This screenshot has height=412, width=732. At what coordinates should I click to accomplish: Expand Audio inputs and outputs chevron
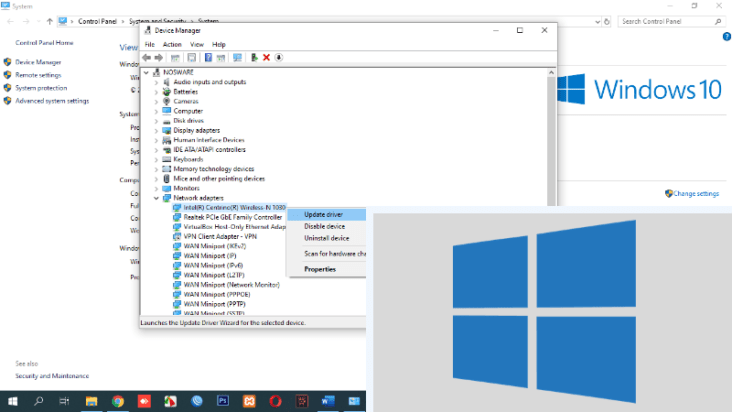(x=156, y=82)
